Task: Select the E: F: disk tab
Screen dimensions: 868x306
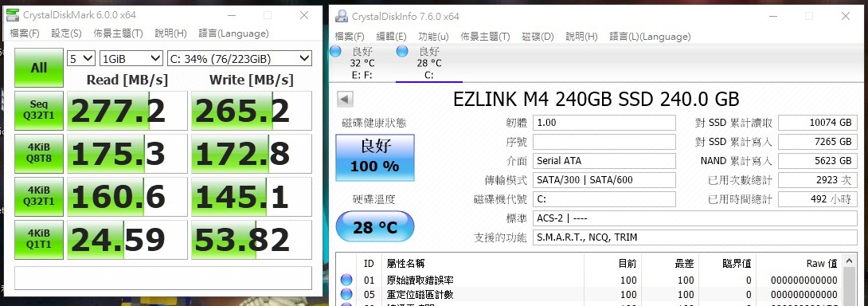Action: 362,63
